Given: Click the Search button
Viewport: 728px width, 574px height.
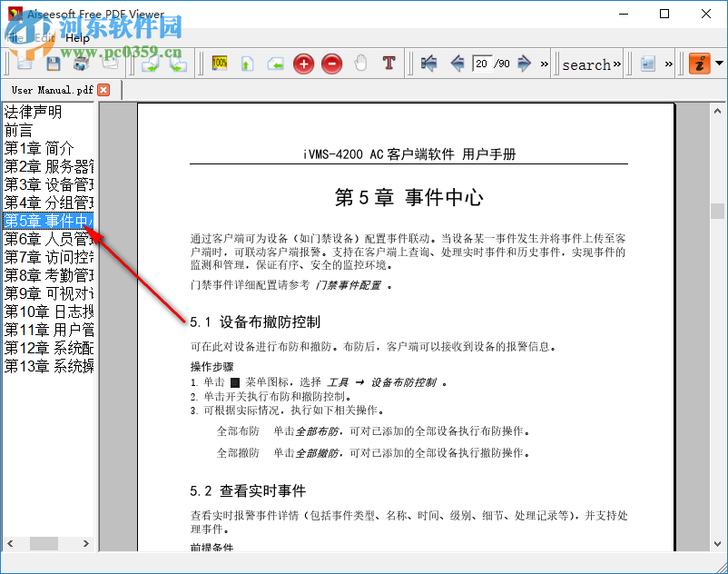Looking at the screenshot, I should click(x=585, y=64).
